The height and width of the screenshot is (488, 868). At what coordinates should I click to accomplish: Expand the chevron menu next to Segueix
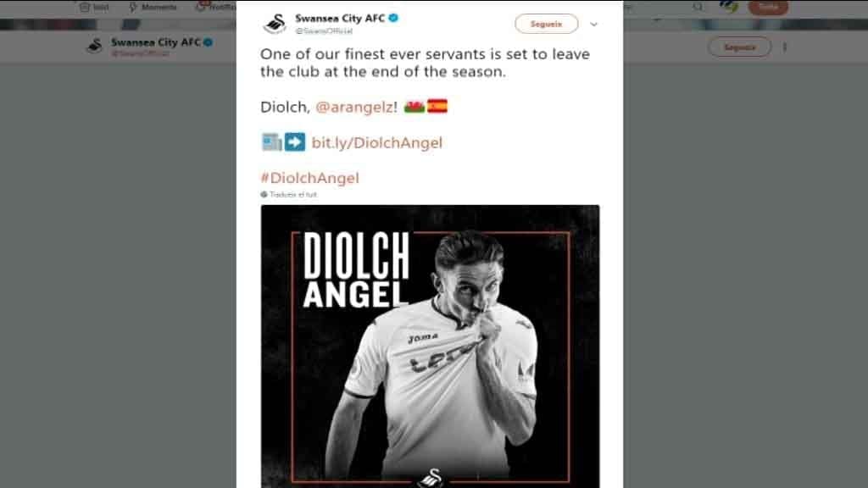pyautogui.click(x=593, y=25)
